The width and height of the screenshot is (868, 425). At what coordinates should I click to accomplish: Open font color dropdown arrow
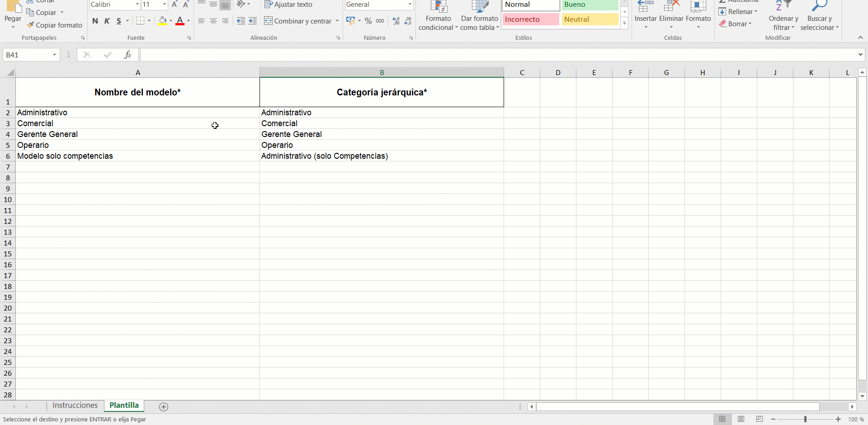(x=189, y=21)
